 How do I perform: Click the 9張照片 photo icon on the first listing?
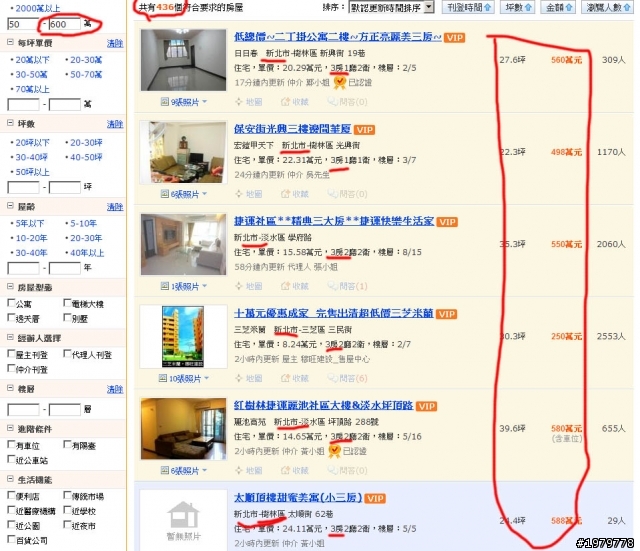164,102
